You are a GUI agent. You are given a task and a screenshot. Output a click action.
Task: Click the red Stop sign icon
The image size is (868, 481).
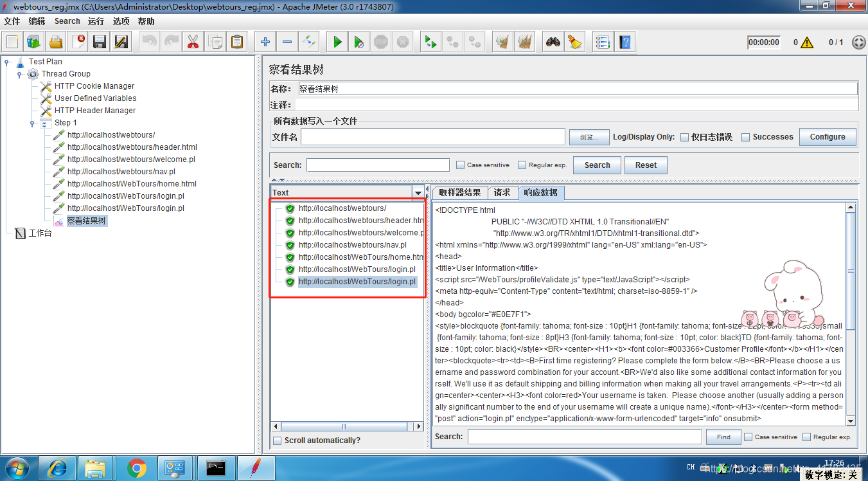(381, 42)
